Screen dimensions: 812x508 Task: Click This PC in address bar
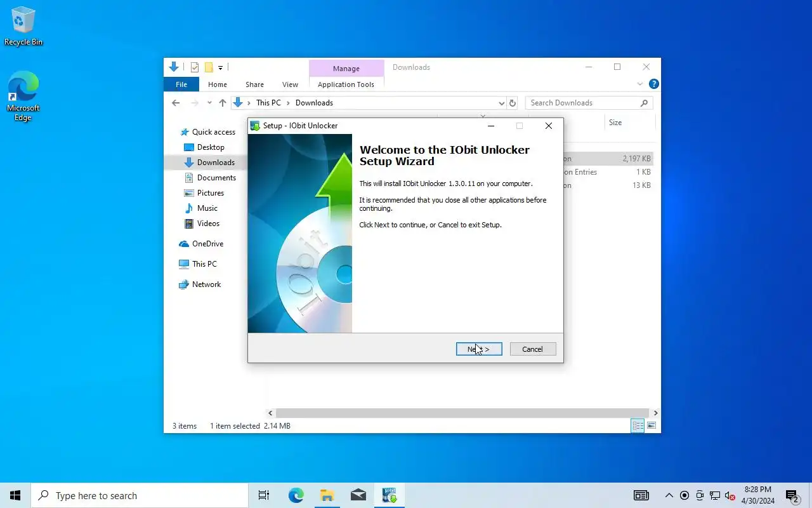click(x=268, y=103)
